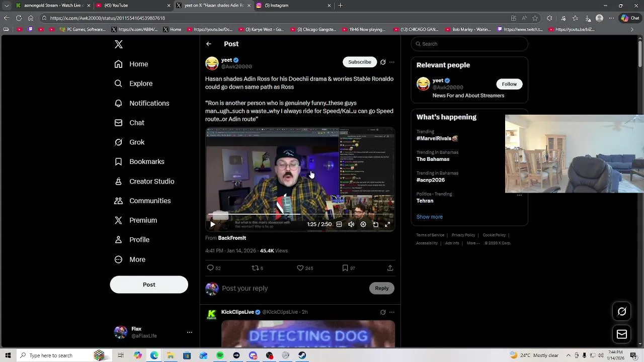Reload the page
This screenshot has height=362, width=644.
pyautogui.click(x=19, y=18)
